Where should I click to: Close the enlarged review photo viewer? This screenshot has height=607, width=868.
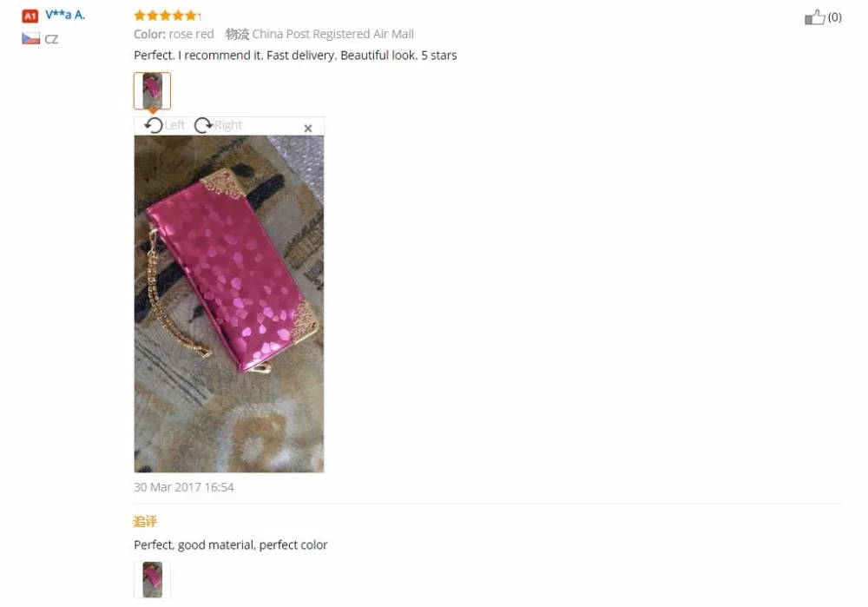pos(308,128)
